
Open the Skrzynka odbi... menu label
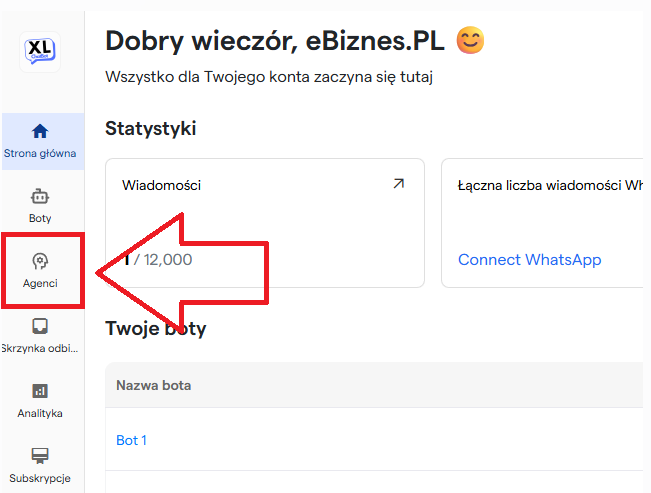pos(40,348)
